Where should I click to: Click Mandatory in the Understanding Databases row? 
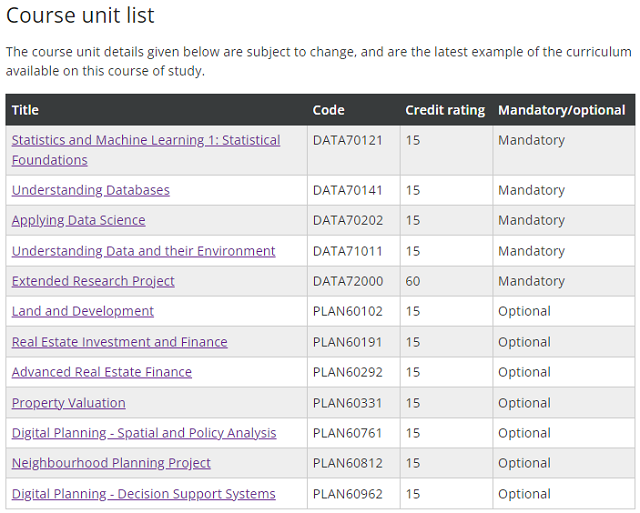click(531, 190)
